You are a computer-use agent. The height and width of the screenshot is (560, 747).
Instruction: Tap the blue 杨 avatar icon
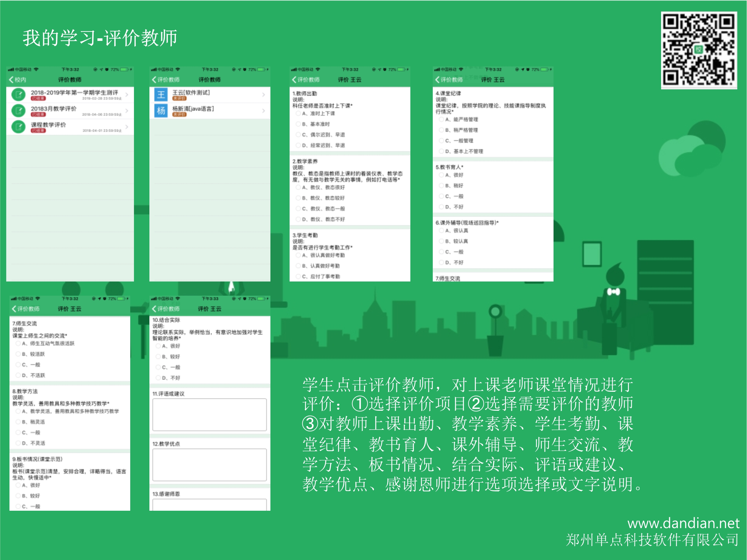(161, 111)
